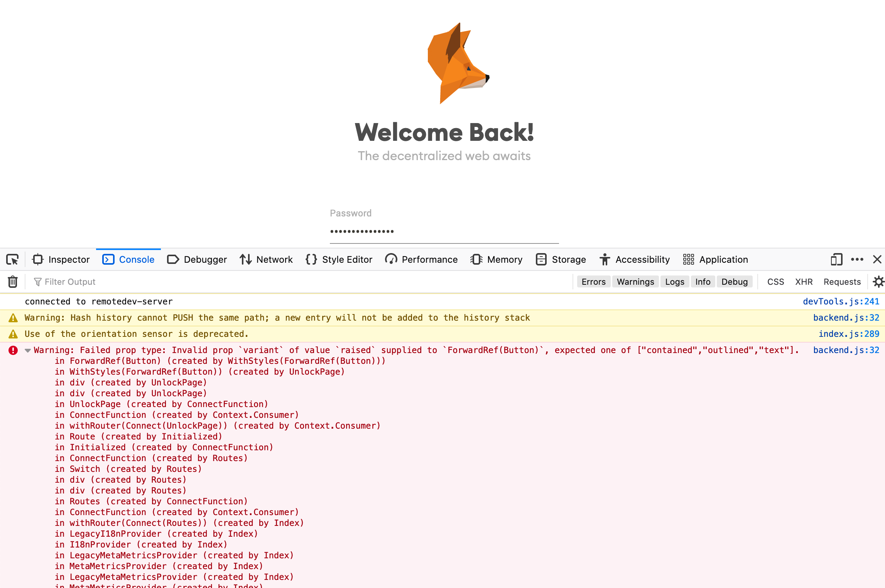The height and width of the screenshot is (588, 885).
Task: Open backend.js:32 link on Hash history warning
Action: [x=846, y=318]
